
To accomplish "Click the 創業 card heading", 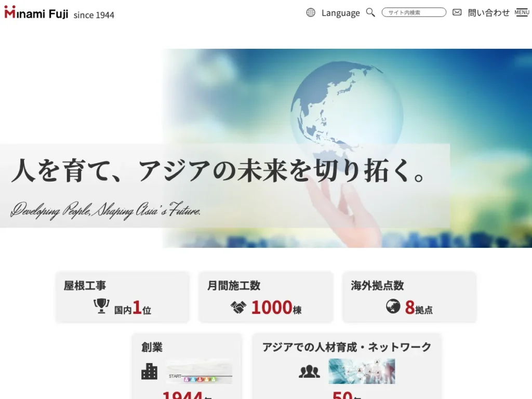I will 152,347.
